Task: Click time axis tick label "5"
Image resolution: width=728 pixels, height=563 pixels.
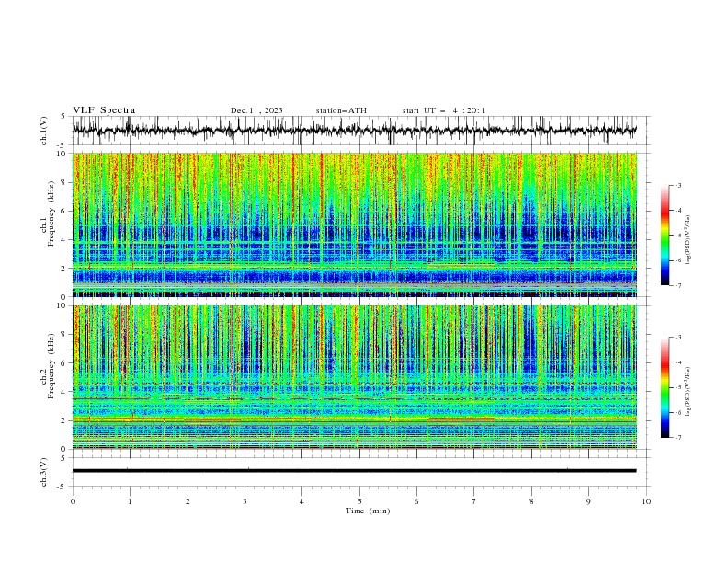Action: pyautogui.click(x=359, y=501)
